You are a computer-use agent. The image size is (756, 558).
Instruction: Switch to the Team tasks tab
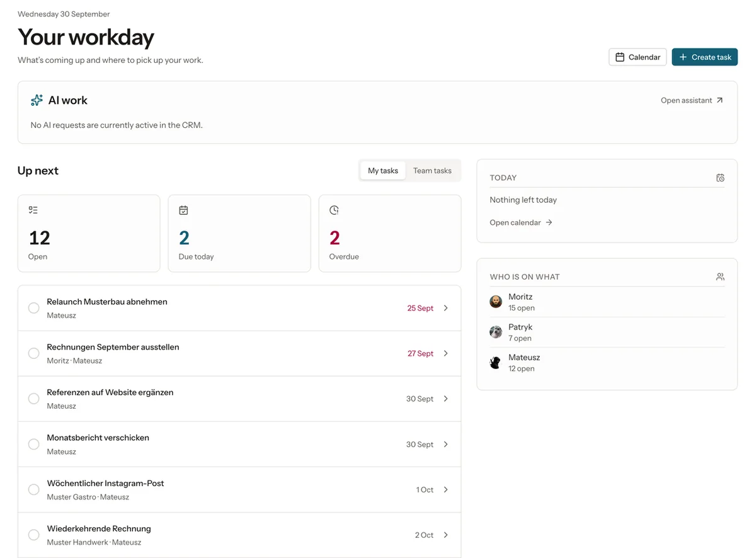[x=432, y=171]
